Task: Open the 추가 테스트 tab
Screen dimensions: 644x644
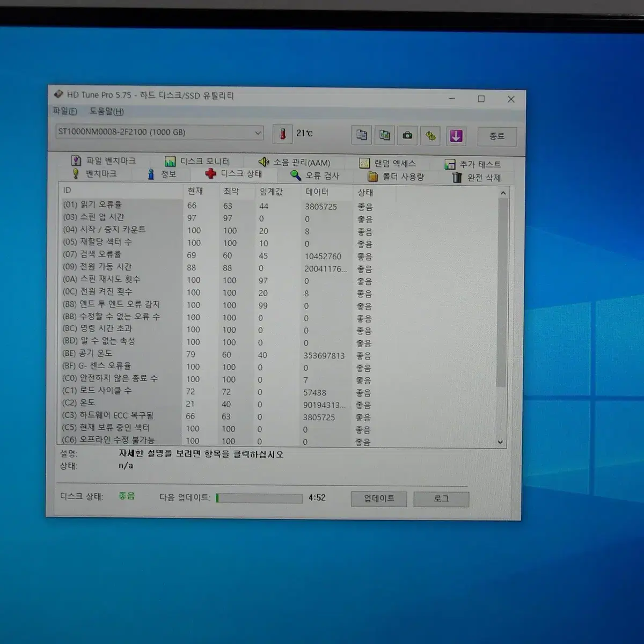Action: tap(473, 164)
